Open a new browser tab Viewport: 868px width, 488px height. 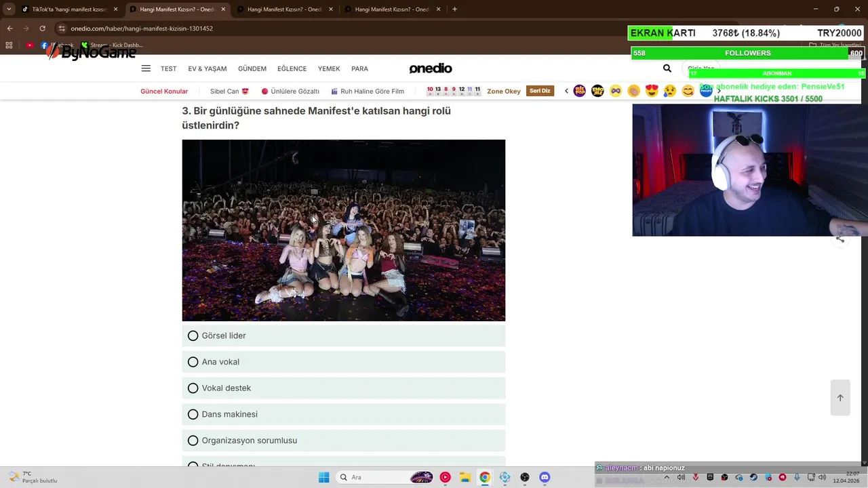(x=454, y=9)
